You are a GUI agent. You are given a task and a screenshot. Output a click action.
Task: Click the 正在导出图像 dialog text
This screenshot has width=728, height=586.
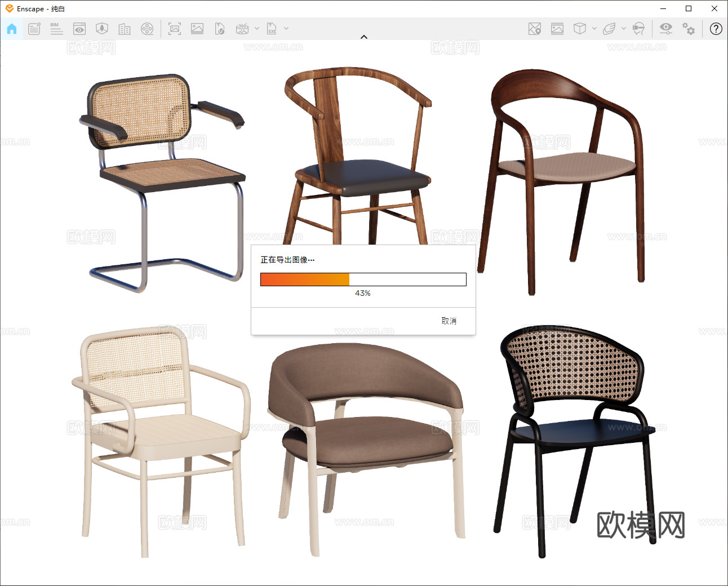(x=287, y=260)
